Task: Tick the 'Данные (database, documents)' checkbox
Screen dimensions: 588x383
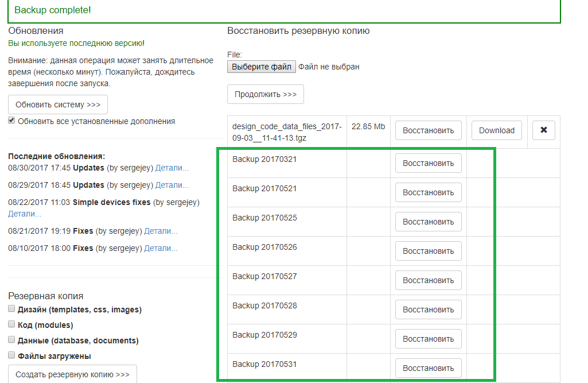Action: pos(11,340)
